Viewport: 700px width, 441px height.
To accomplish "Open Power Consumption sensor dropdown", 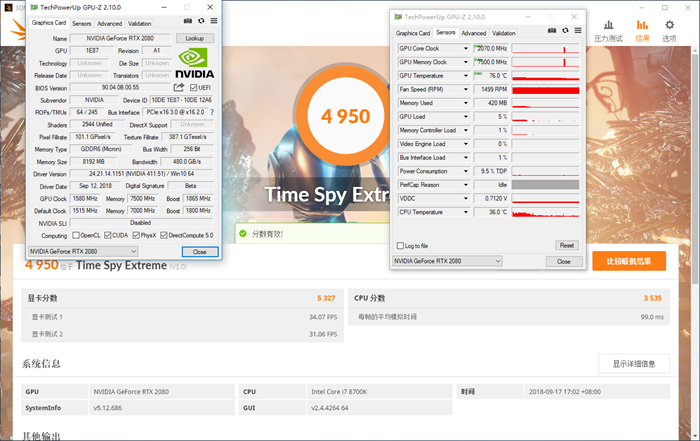I will (465, 171).
